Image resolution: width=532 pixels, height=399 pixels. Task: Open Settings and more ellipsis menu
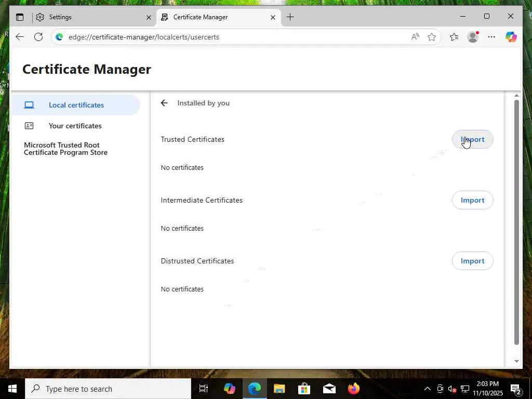[491, 37]
